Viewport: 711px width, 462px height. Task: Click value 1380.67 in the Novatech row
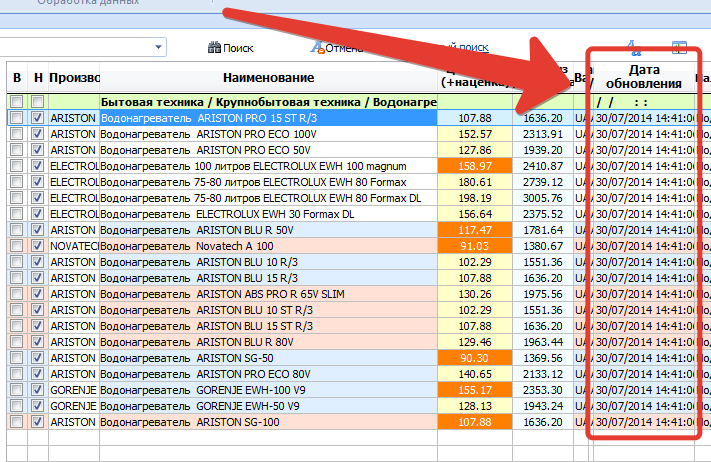(x=543, y=246)
